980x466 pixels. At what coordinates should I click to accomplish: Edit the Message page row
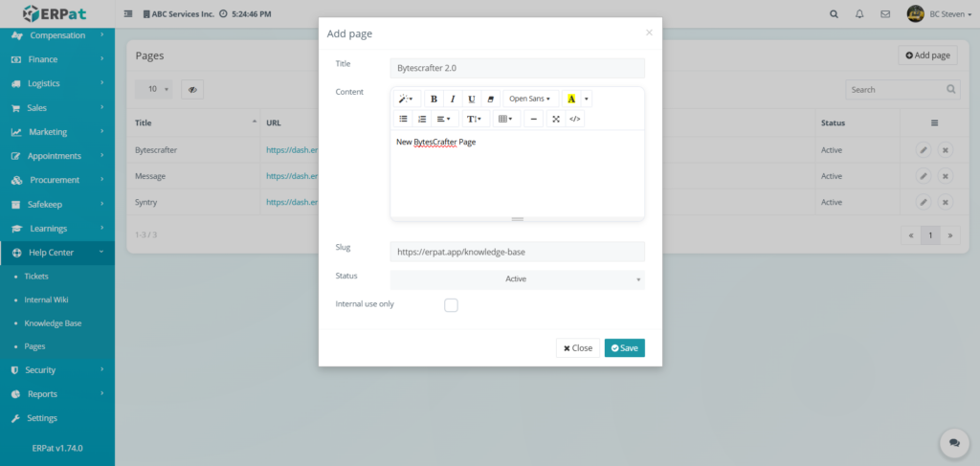[924, 176]
